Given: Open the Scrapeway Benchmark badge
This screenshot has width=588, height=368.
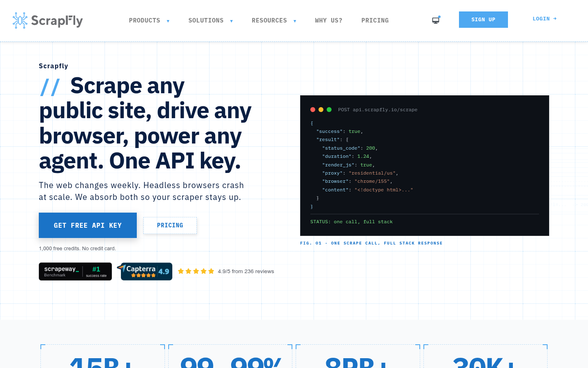Looking at the screenshot, I should (75, 272).
